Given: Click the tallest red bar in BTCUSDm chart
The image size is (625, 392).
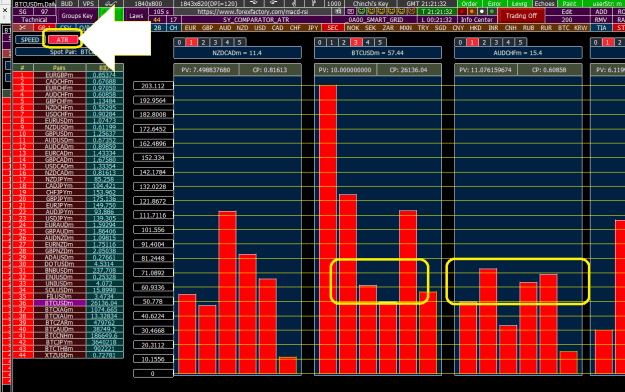Looking at the screenshot, I should (x=328, y=229).
